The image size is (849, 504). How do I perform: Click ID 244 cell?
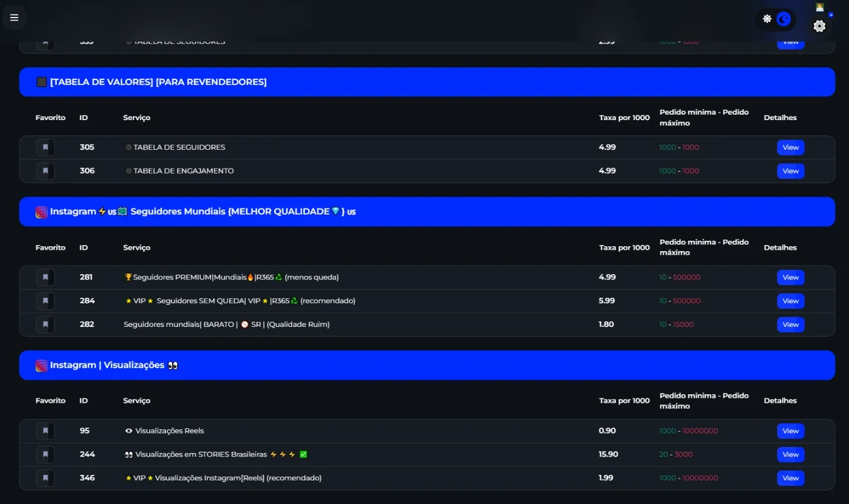87,454
